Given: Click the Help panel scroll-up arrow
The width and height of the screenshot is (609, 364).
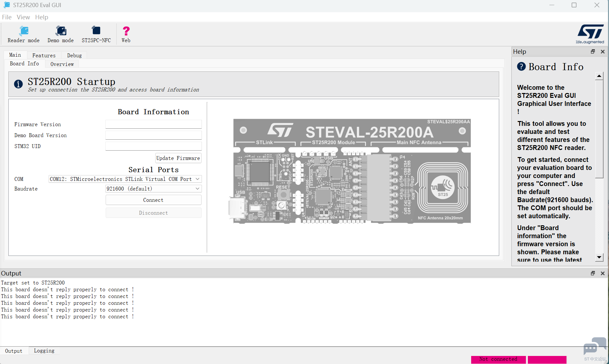Looking at the screenshot, I should [599, 76].
